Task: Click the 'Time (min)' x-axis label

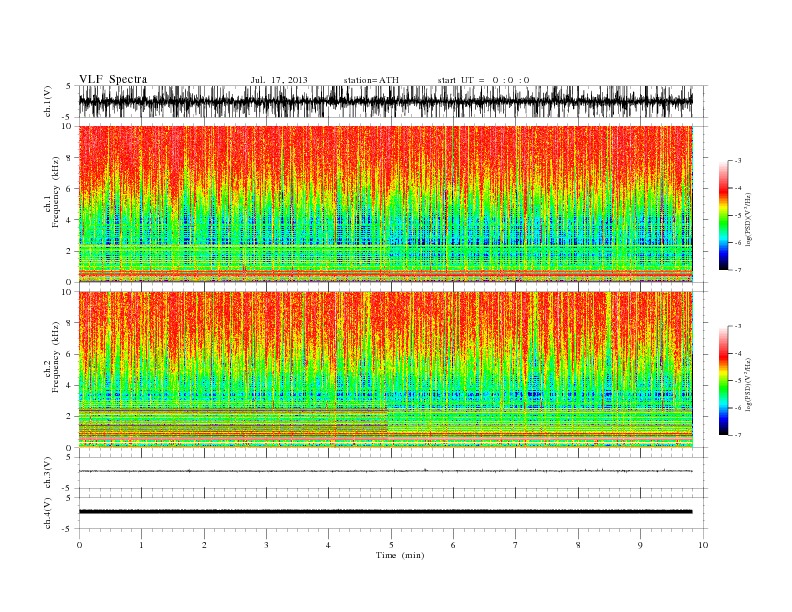Action: point(400,555)
